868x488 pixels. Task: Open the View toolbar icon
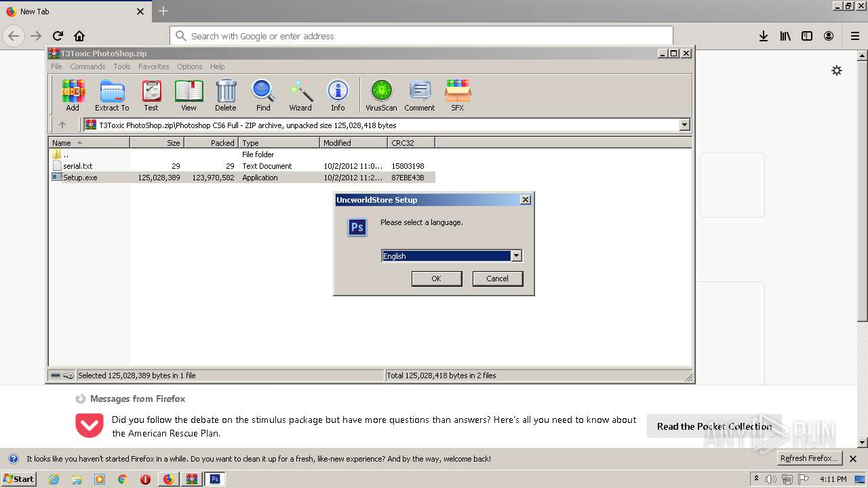tap(189, 95)
